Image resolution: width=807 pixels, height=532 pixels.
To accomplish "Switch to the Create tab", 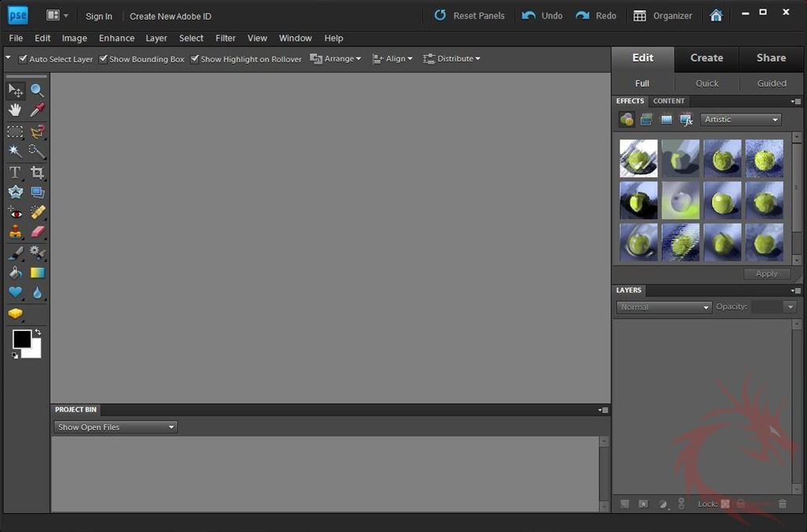I will 706,58.
